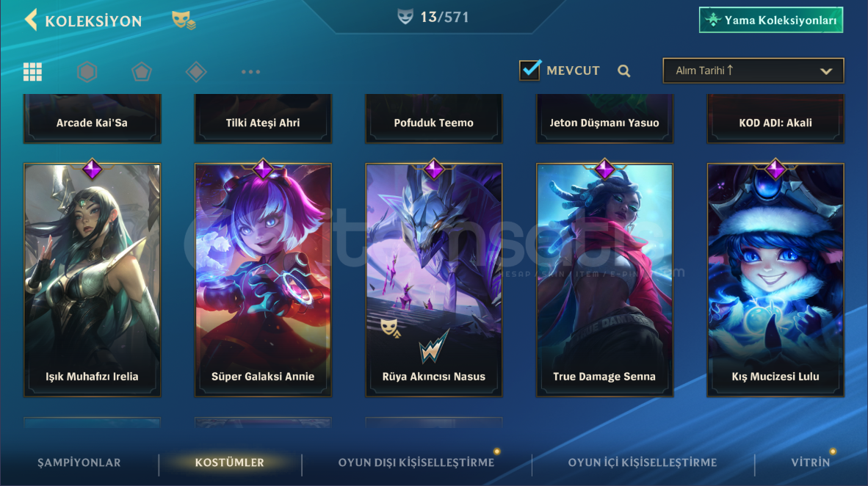
Task: Open the OYUN İÇİ KİŞİSELLEŞTİRME tab
Action: [642, 463]
